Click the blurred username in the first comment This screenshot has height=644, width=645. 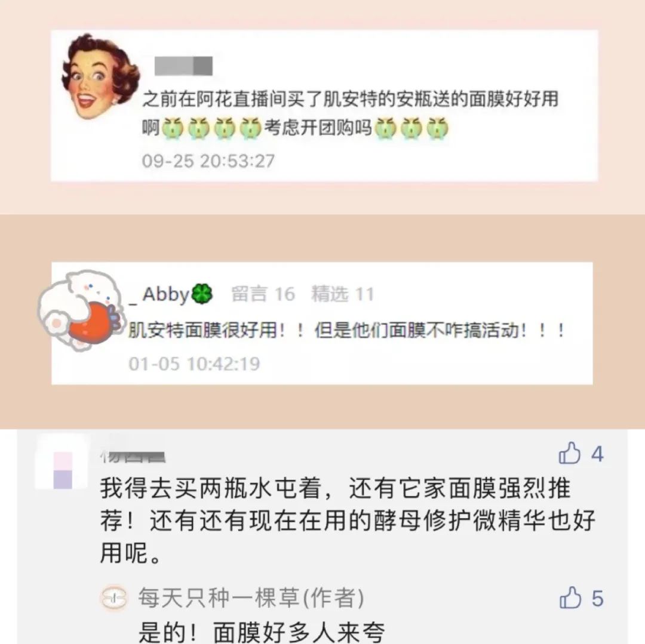point(183,66)
